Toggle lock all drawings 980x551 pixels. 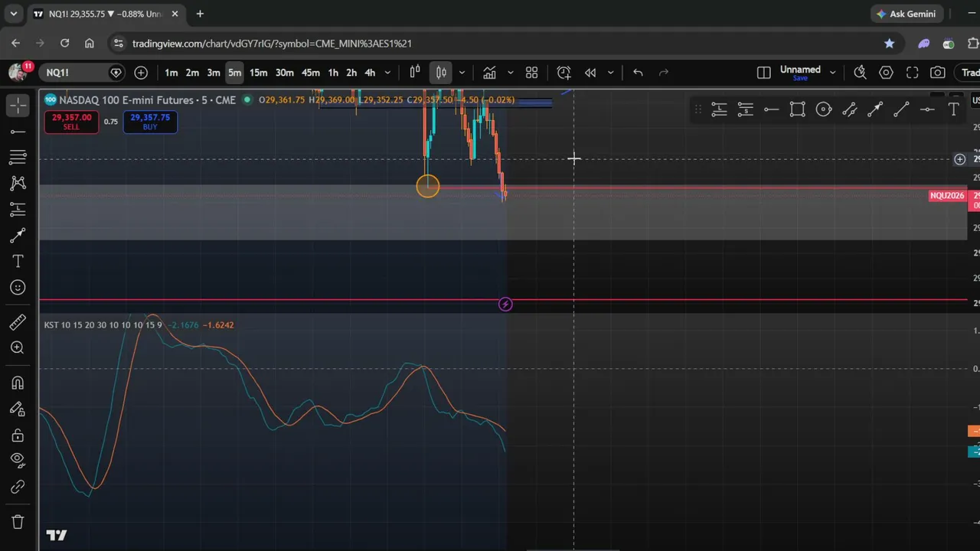tap(18, 435)
